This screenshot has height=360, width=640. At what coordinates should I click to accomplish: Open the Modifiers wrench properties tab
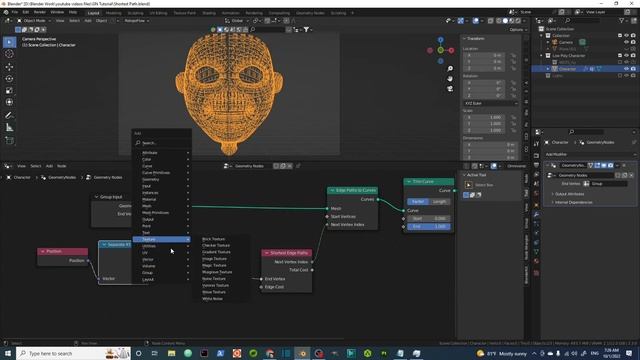click(536, 214)
